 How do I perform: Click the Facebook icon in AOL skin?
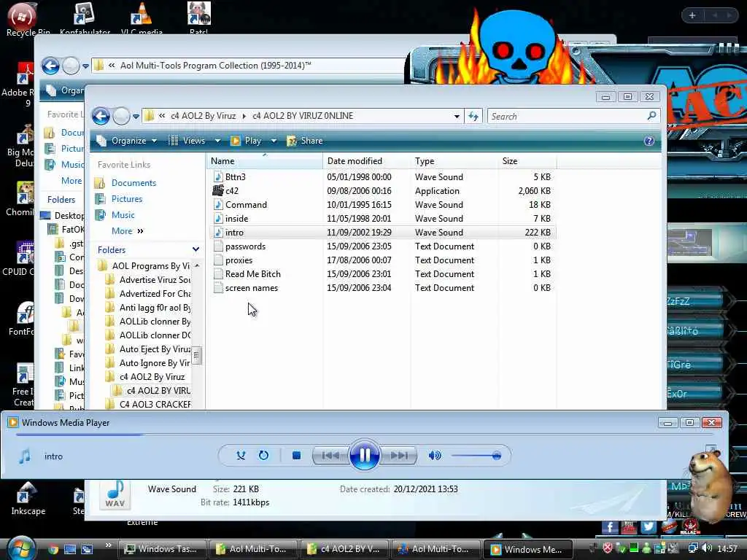(x=610, y=527)
